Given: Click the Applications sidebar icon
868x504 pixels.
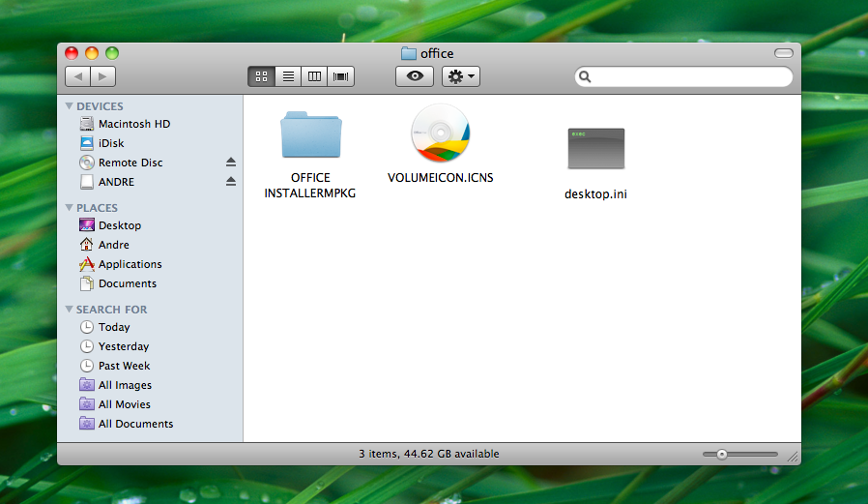Looking at the screenshot, I should (x=86, y=264).
